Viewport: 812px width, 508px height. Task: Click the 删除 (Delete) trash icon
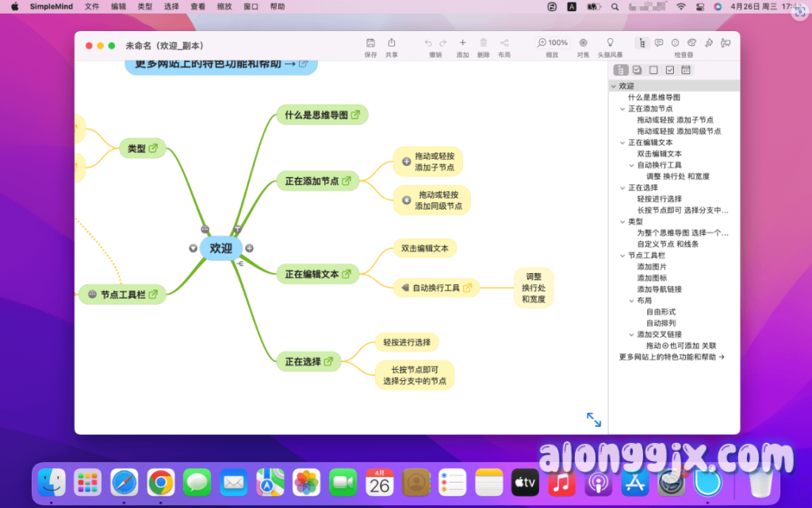tap(484, 43)
